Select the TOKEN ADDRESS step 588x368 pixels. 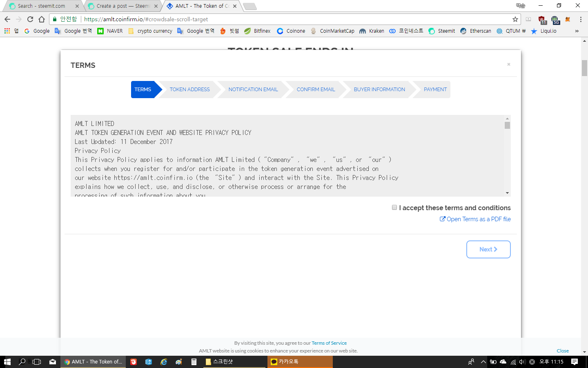(x=190, y=90)
